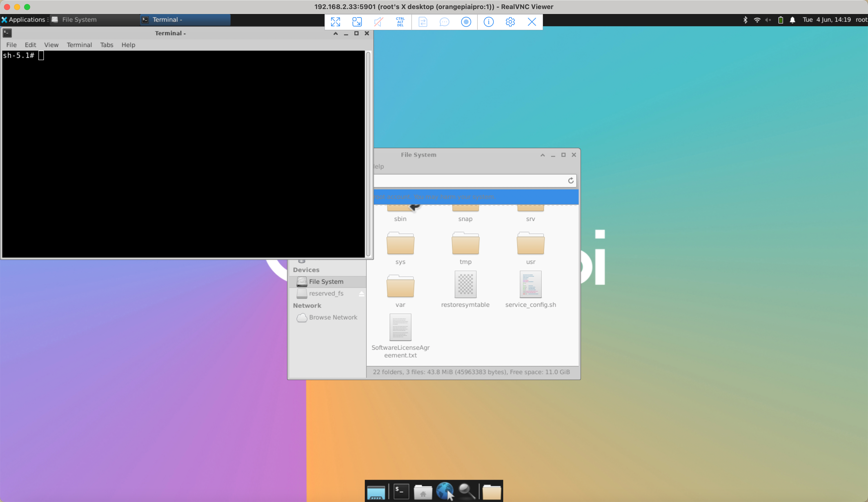Viewport: 868px width, 502px height.
Task: Open VNC Viewer properties gear icon
Action: [x=510, y=22]
